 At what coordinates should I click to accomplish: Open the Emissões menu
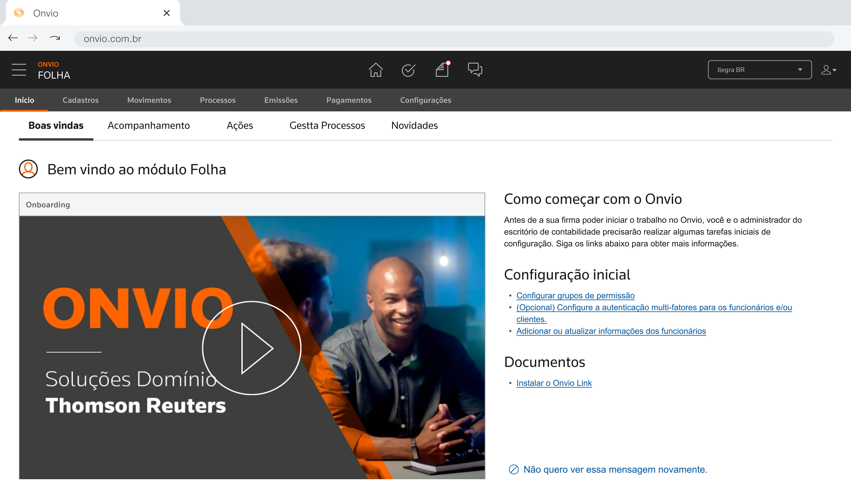tap(281, 100)
